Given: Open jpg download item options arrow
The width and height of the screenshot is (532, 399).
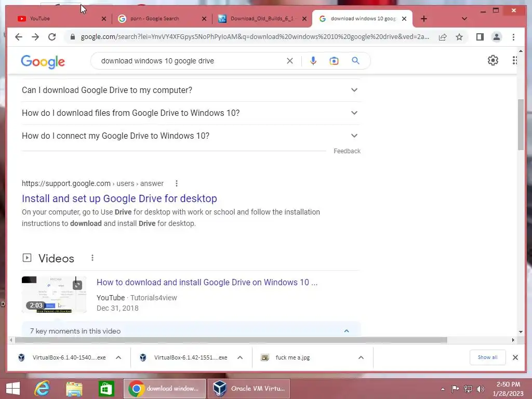Looking at the screenshot, I should [x=361, y=357].
